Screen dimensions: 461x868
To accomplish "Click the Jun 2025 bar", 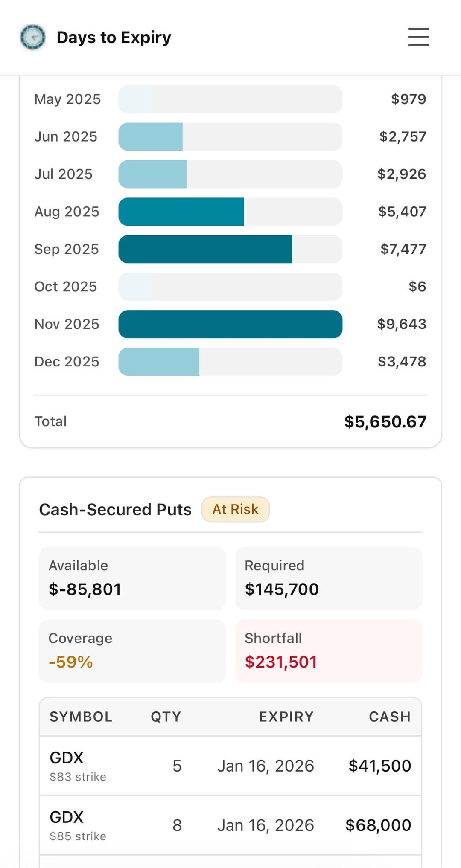I will 151,136.
